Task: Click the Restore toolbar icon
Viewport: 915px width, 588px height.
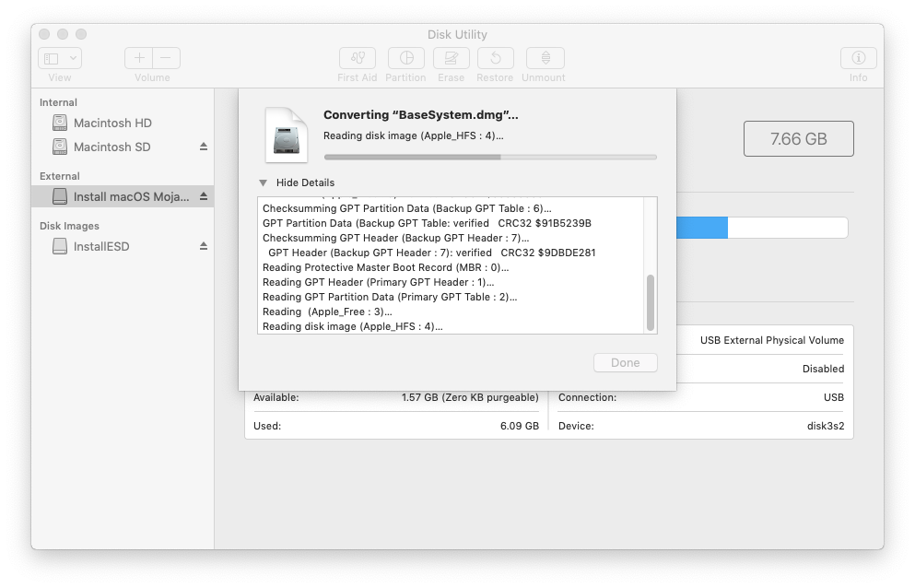Action: [496, 58]
